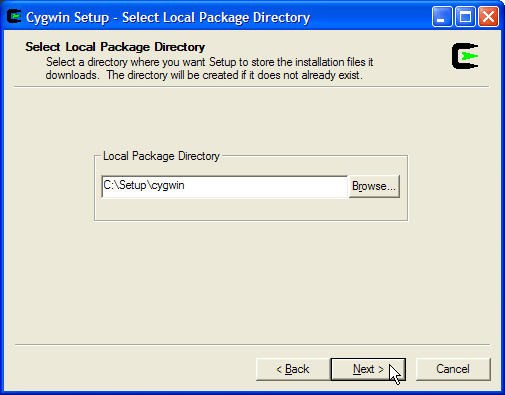Viewport: 505px width, 395px height.
Task: Click the blank area of path field after cygwin
Action: (267, 187)
